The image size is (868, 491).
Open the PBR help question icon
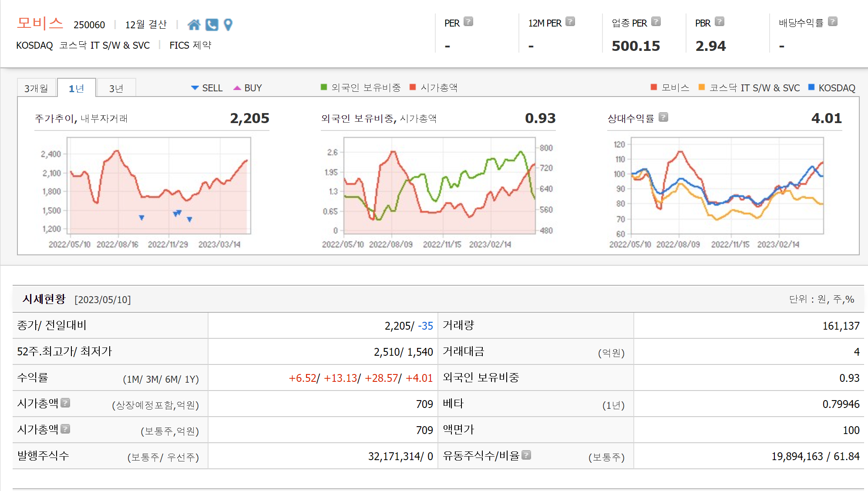(720, 22)
